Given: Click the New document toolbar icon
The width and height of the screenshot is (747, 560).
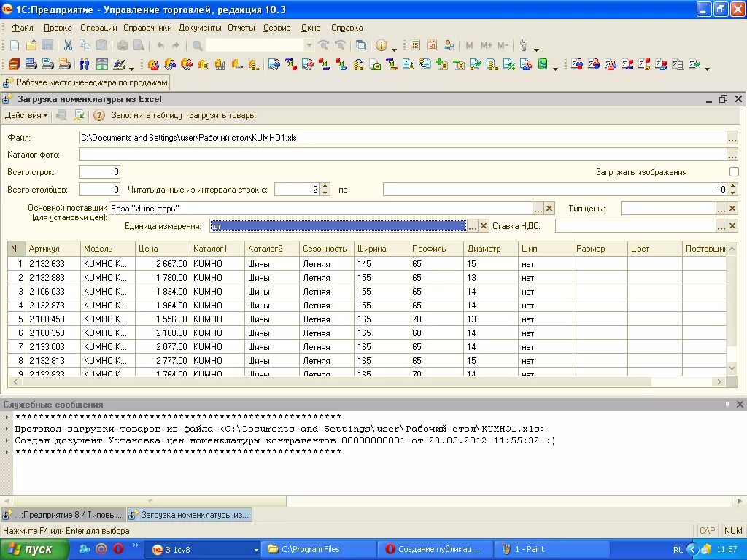Looking at the screenshot, I should 15,45.
